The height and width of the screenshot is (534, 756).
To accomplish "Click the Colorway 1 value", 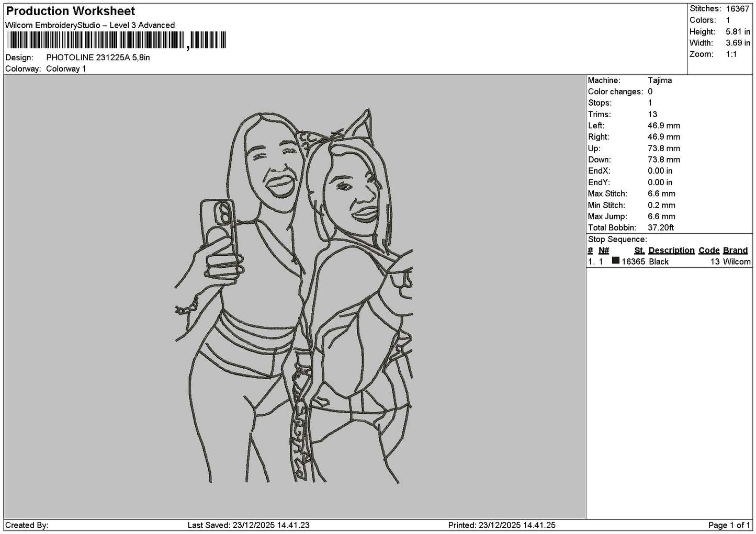I will coord(66,69).
